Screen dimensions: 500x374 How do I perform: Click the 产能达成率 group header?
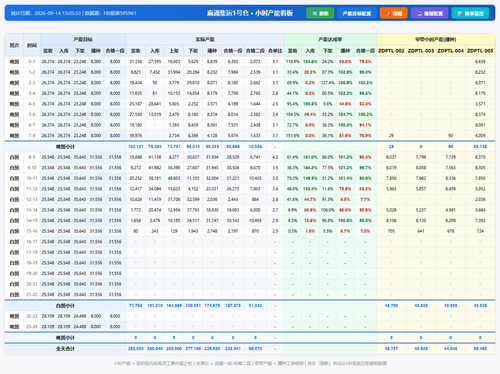point(330,39)
